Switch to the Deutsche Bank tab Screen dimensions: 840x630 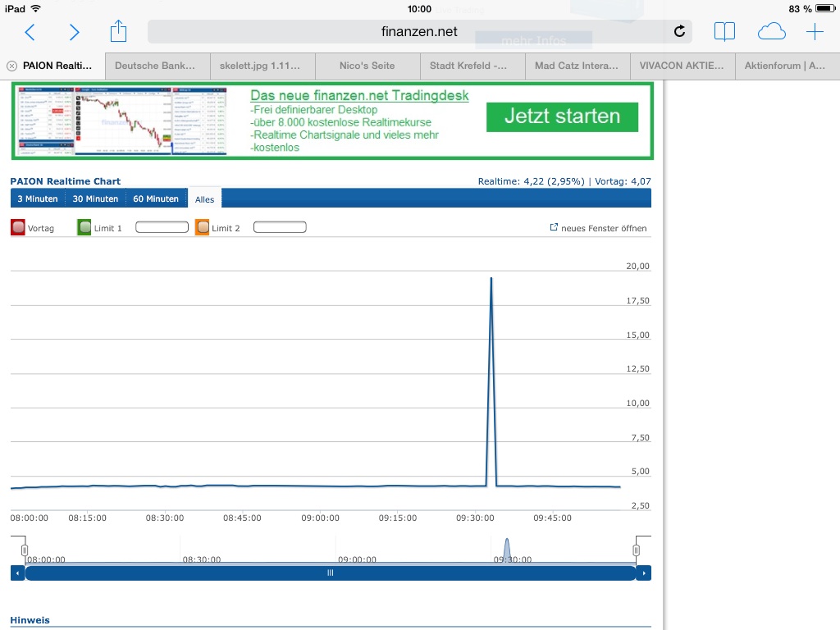coord(158,66)
